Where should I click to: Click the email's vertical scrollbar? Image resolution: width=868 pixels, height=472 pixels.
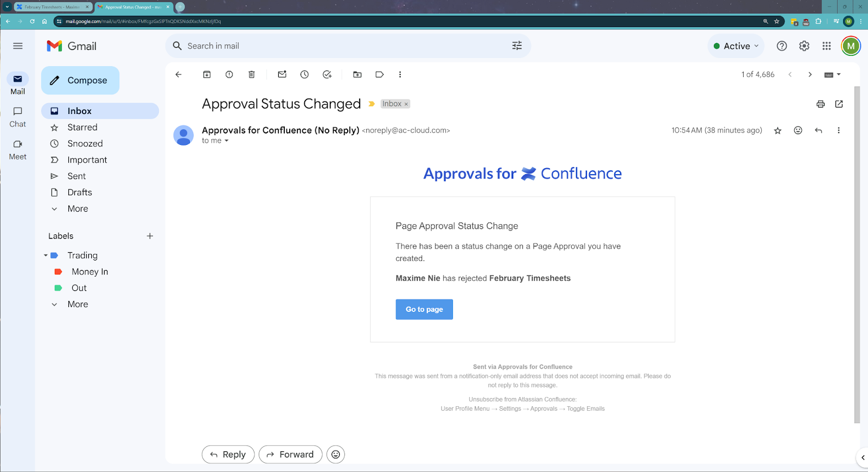[857, 254]
